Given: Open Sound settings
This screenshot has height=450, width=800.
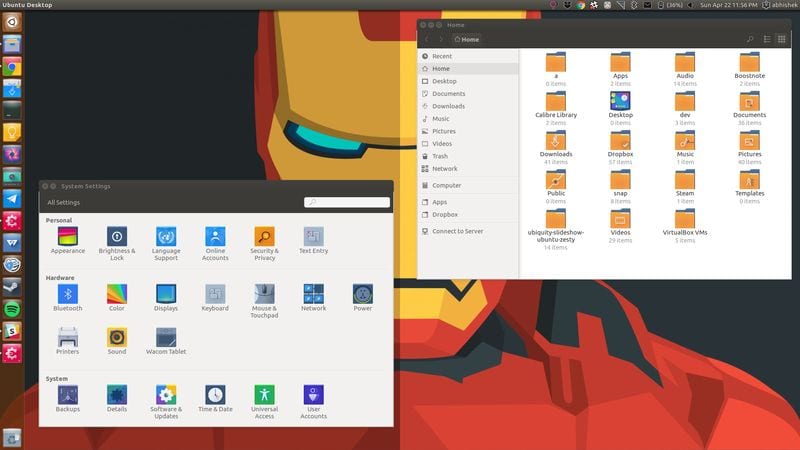Looking at the screenshot, I should click(117, 341).
